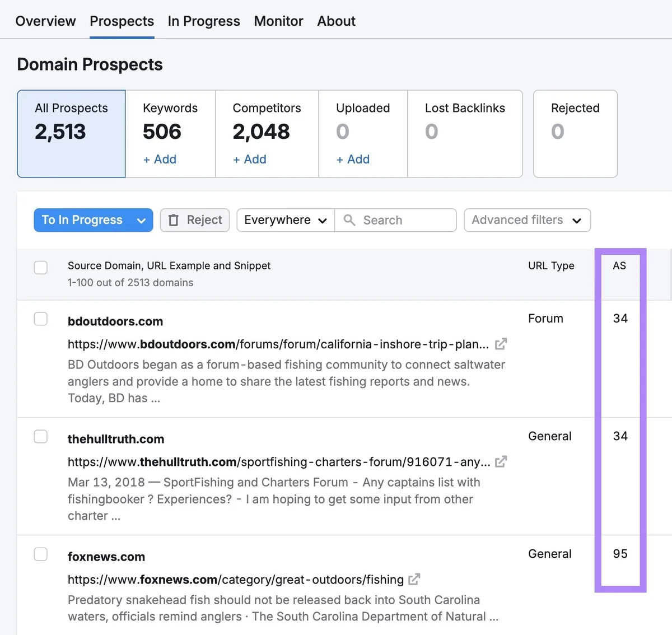
Task: Click the thehulltruth.com domain name
Action: (116, 439)
